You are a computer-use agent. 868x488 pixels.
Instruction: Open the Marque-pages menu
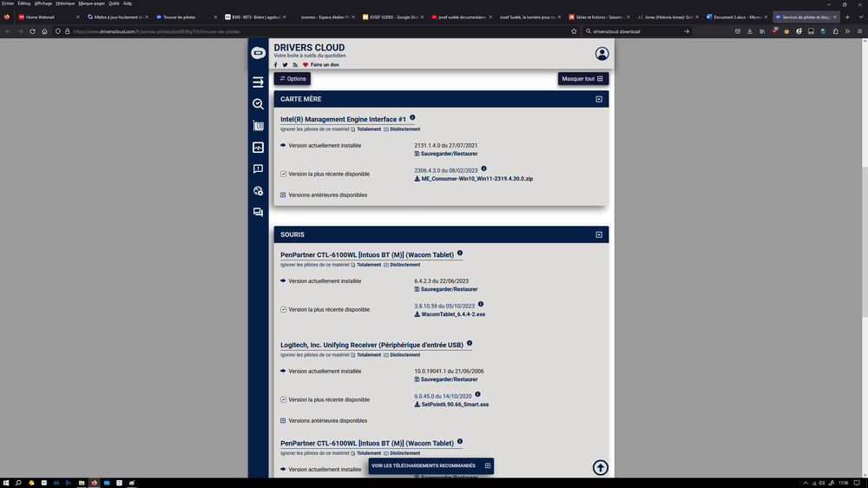coord(91,3)
